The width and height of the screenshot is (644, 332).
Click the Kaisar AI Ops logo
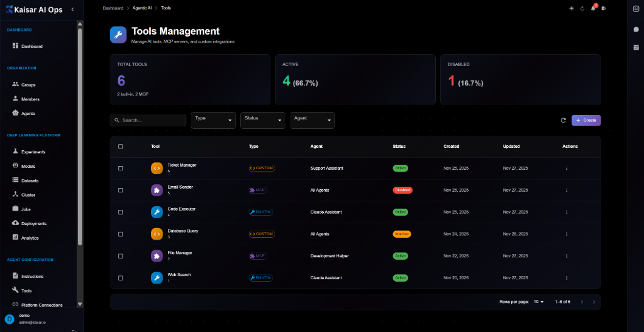coord(34,10)
